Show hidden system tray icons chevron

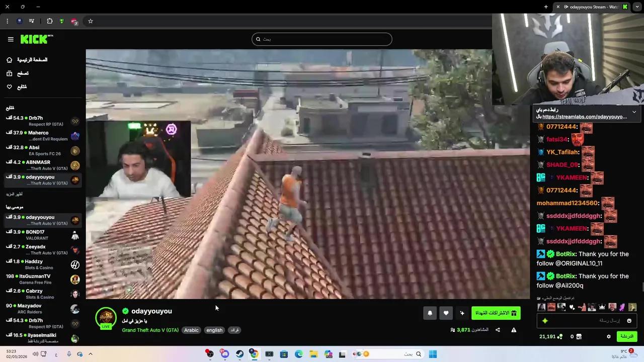(x=90, y=354)
